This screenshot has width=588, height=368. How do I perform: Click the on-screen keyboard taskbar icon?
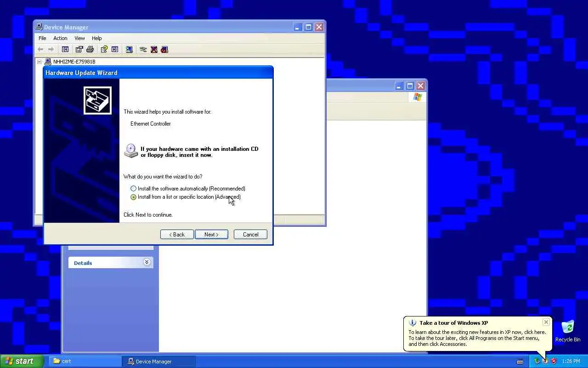520,362
